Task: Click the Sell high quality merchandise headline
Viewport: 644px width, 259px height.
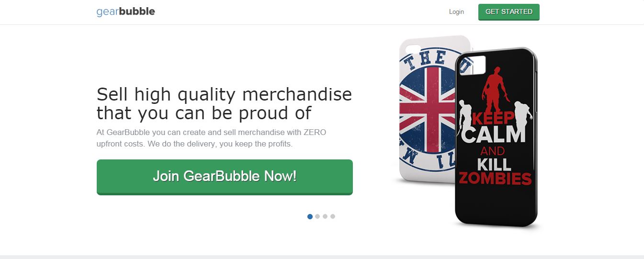Action: coord(224,104)
